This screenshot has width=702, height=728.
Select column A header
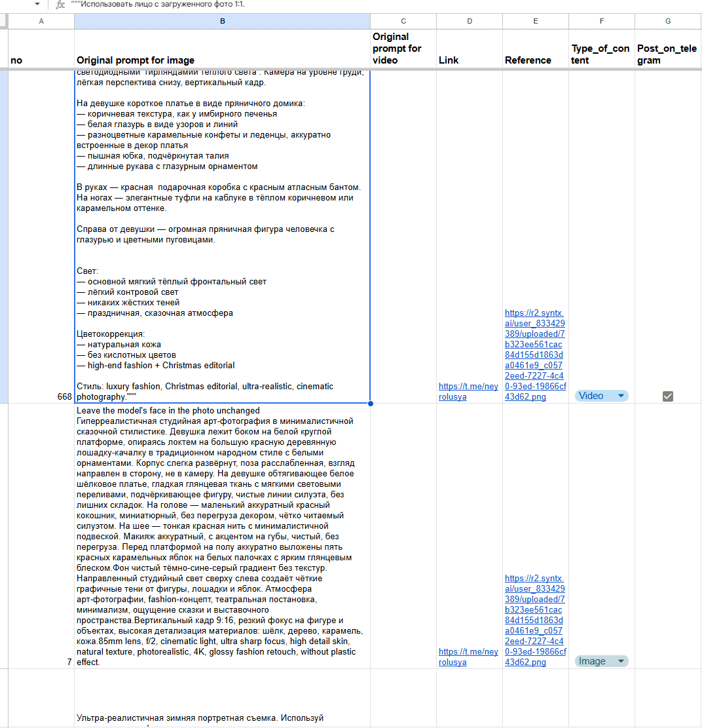click(41, 20)
